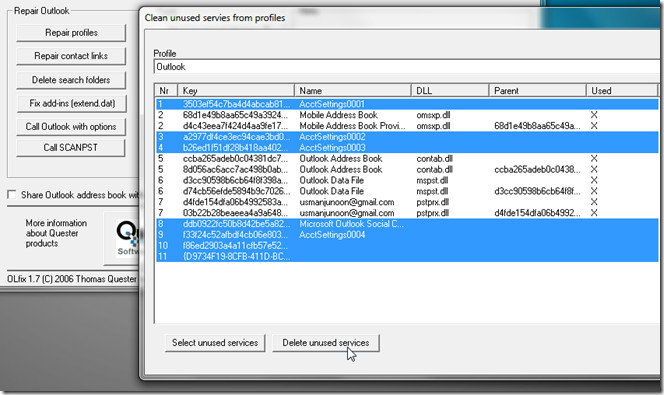664x395 pixels.
Task: Click parent cell 68d1e49b8aa65c49a...
Action: (537, 126)
